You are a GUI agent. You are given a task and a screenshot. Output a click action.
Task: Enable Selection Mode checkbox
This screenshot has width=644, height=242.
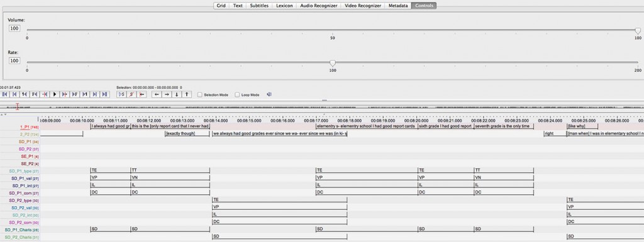[199, 95]
